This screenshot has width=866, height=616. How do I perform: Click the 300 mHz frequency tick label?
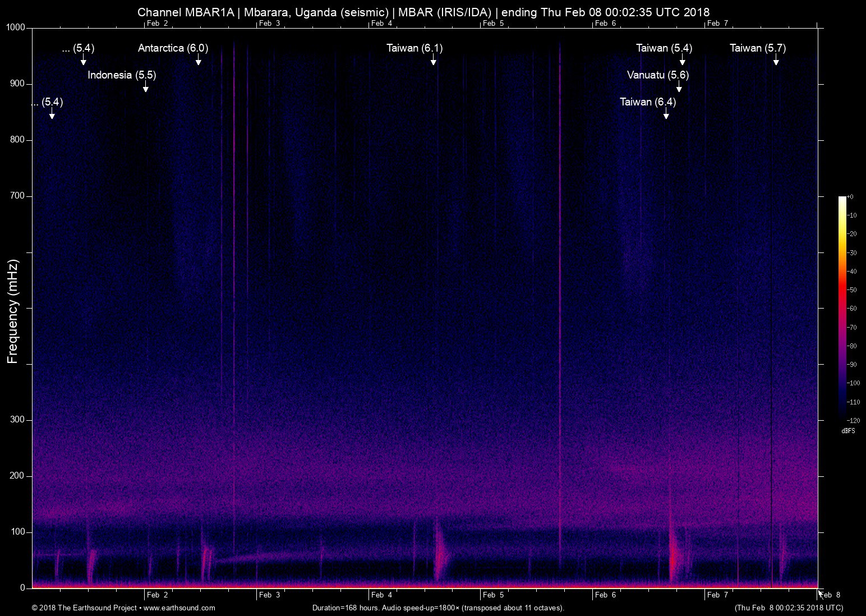pyautogui.click(x=17, y=420)
